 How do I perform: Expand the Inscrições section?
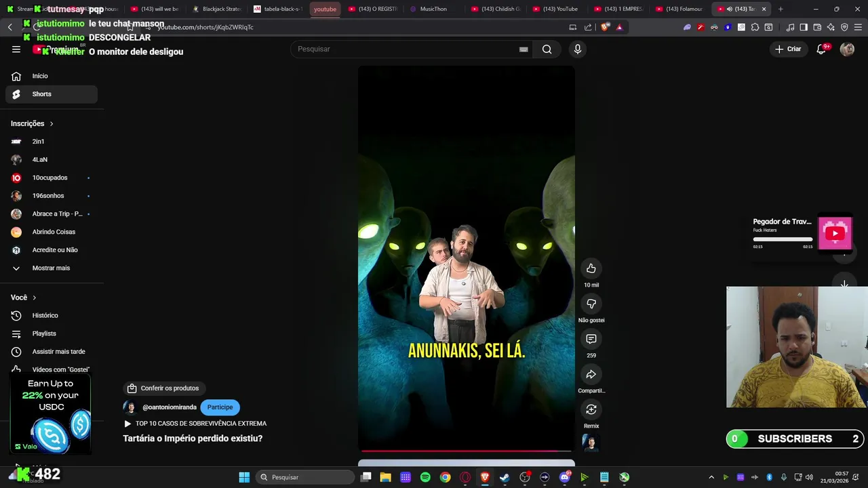[x=32, y=123]
